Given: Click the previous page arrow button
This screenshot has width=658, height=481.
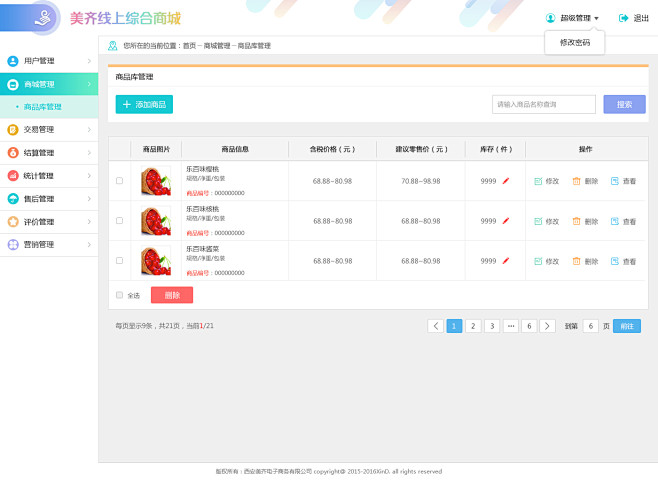Looking at the screenshot, I should 436,326.
